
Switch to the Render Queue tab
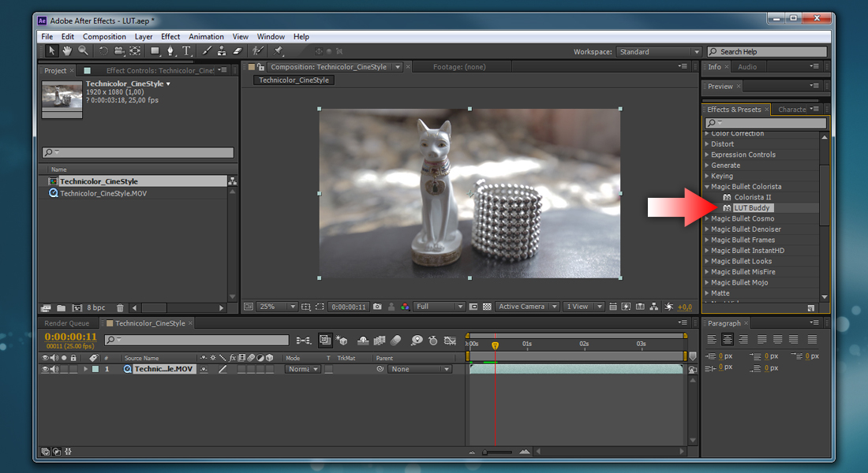[x=66, y=323]
